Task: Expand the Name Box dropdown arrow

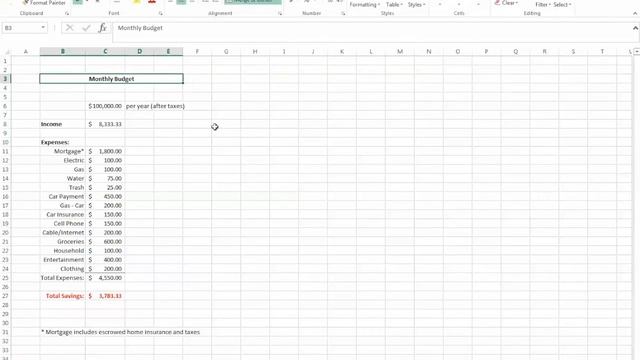Action: click(43, 28)
